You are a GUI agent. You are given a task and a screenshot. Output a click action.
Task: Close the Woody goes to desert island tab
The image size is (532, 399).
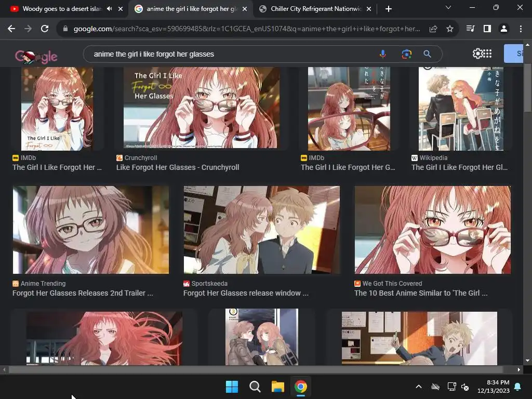click(120, 9)
